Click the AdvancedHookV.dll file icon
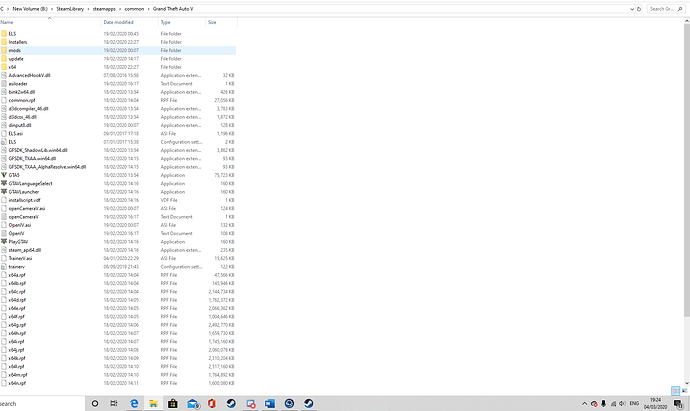This screenshot has width=690, height=411. pos(4,75)
